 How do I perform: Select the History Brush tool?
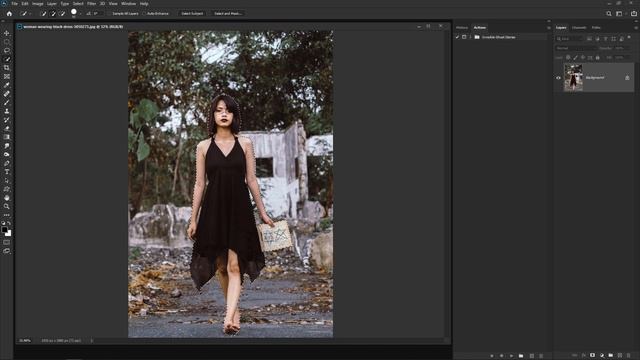click(x=7, y=120)
